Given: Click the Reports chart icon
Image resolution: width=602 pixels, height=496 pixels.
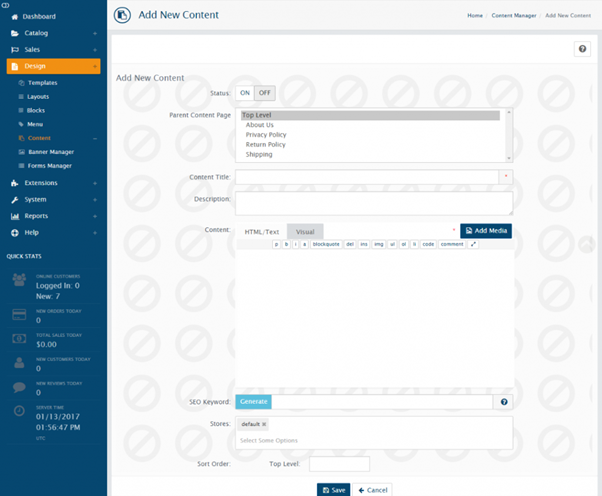Looking at the screenshot, I should click(14, 215).
